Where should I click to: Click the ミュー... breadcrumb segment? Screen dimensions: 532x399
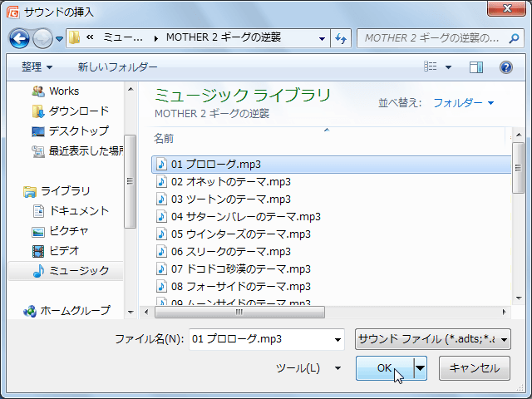coord(123,37)
